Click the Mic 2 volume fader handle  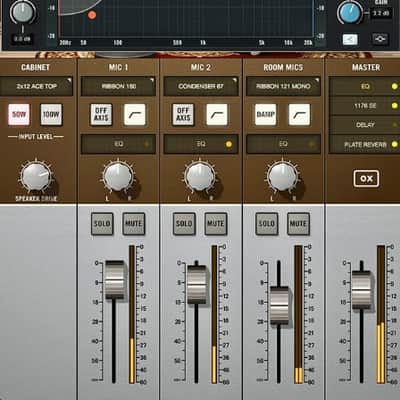coord(197,284)
